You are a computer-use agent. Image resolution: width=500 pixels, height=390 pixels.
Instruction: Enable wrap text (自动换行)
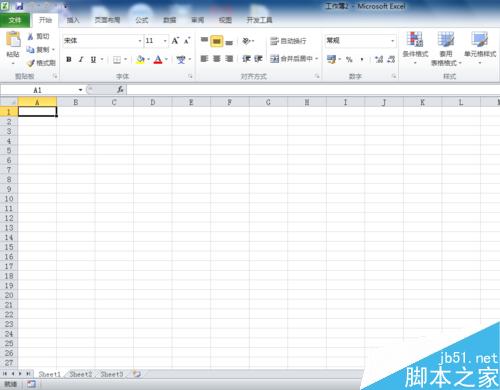tap(288, 41)
